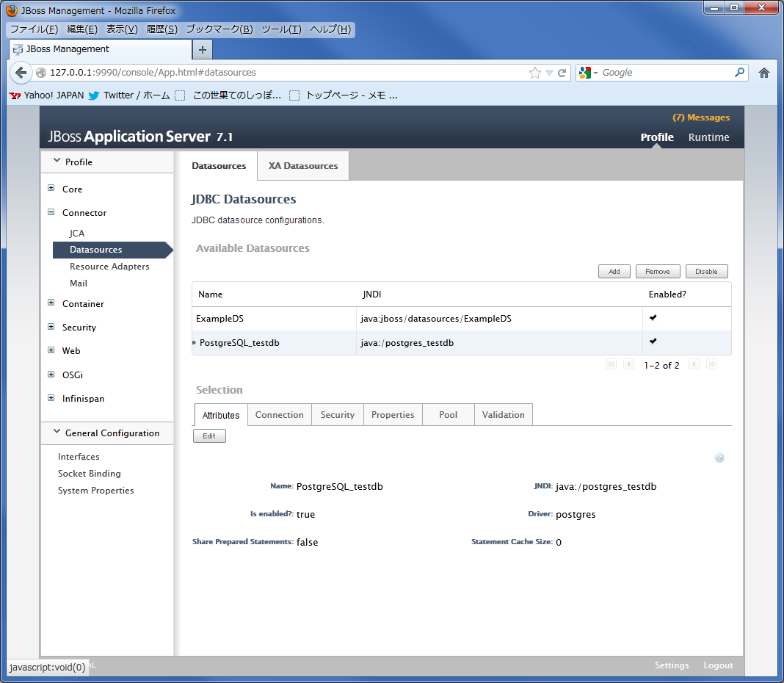784x683 pixels.
Task: Switch to Runtime view
Action: tap(708, 137)
